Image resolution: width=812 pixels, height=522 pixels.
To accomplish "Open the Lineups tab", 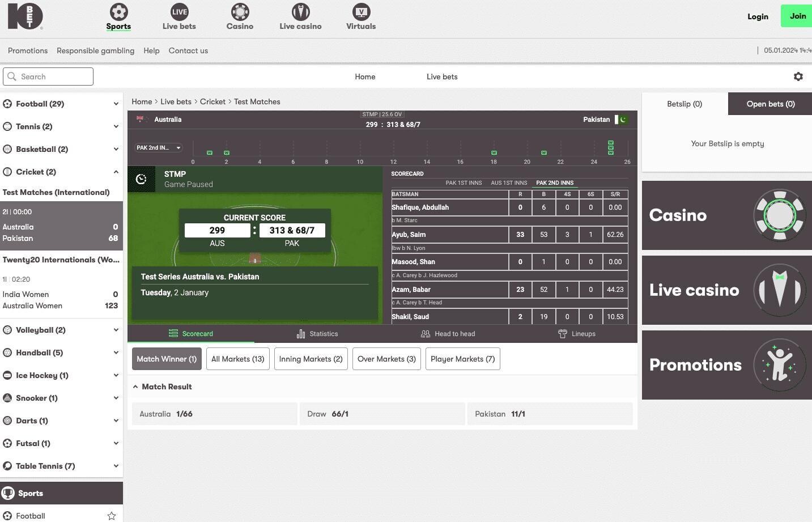I will point(577,334).
